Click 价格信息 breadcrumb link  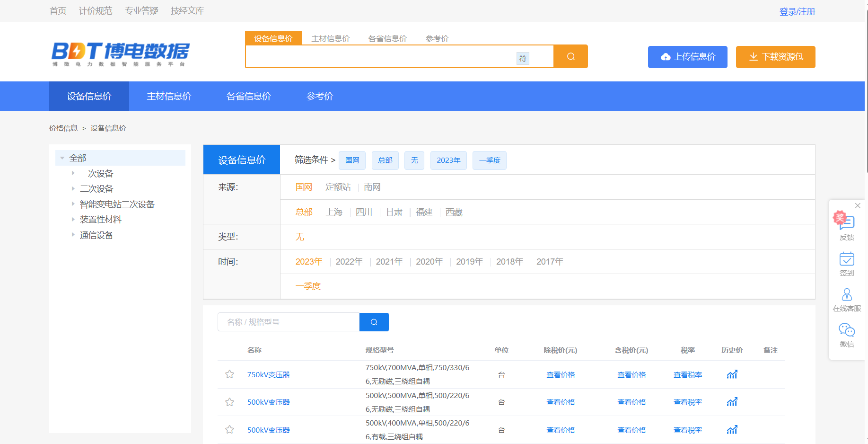(63, 128)
